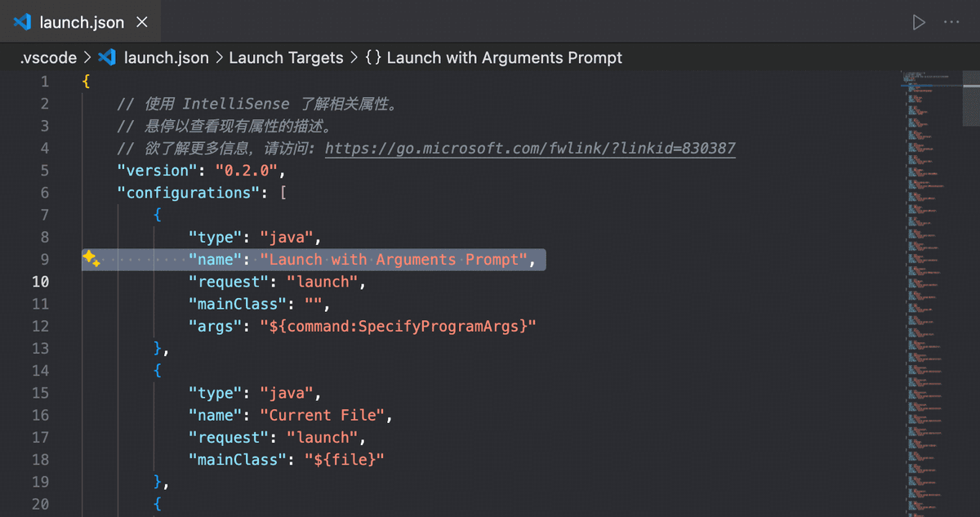
Task: Open the Launch Targets breadcrumb dropdown
Action: [286, 57]
